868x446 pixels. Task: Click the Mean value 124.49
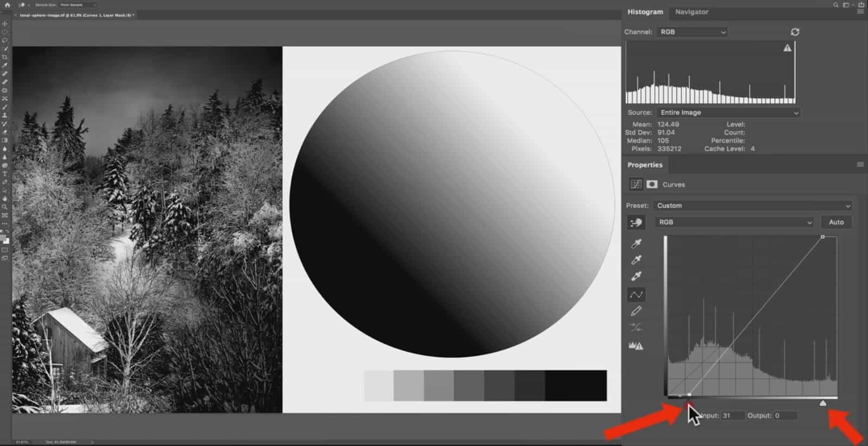click(x=668, y=124)
